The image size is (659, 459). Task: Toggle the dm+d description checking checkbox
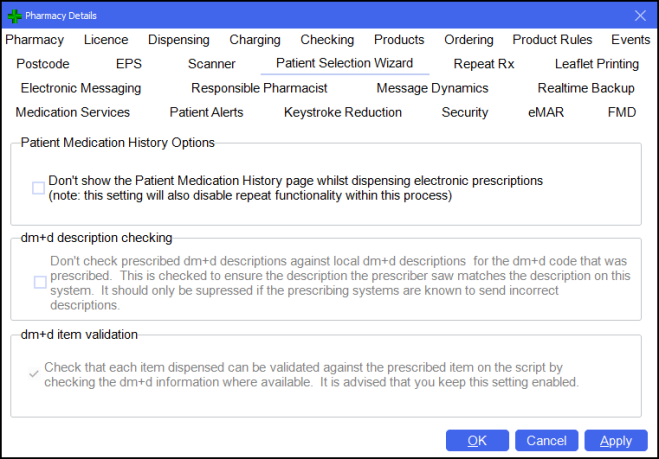(x=39, y=282)
